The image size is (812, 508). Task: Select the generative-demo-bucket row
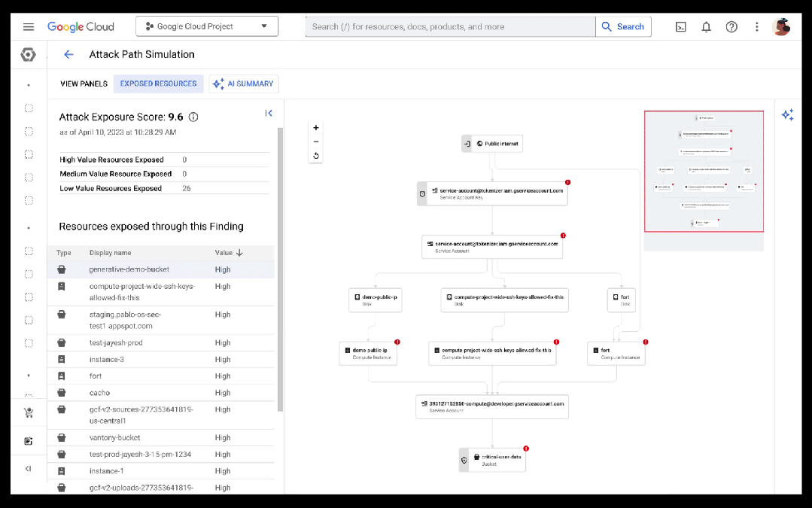161,269
